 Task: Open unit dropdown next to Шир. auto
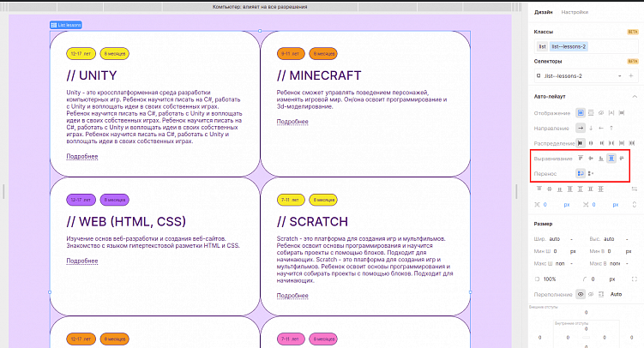click(571, 239)
